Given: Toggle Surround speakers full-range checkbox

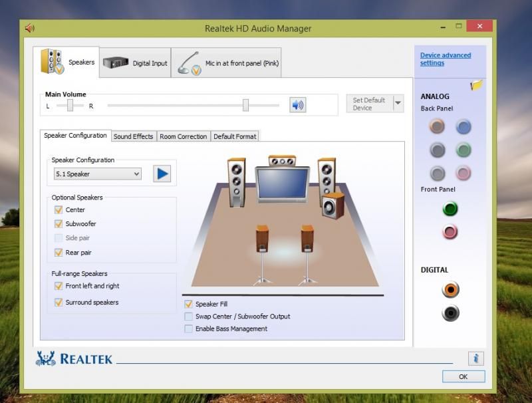Looking at the screenshot, I should pos(59,302).
